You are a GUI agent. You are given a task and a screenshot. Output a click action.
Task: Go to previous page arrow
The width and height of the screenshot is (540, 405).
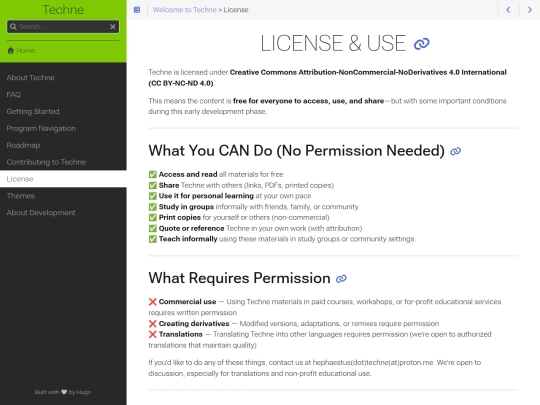click(x=508, y=10)
